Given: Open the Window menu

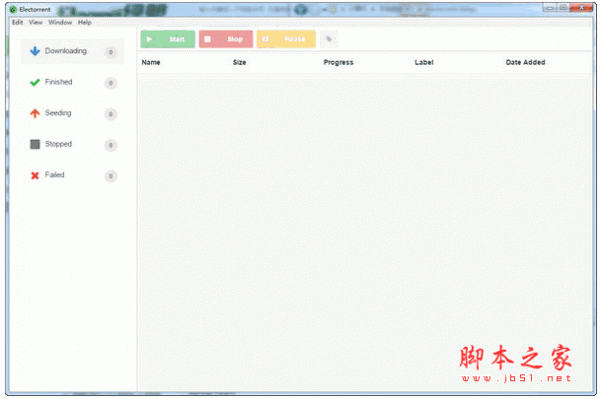Looking at the screenshot, I should pyautogui.click(x=60, y=22).
